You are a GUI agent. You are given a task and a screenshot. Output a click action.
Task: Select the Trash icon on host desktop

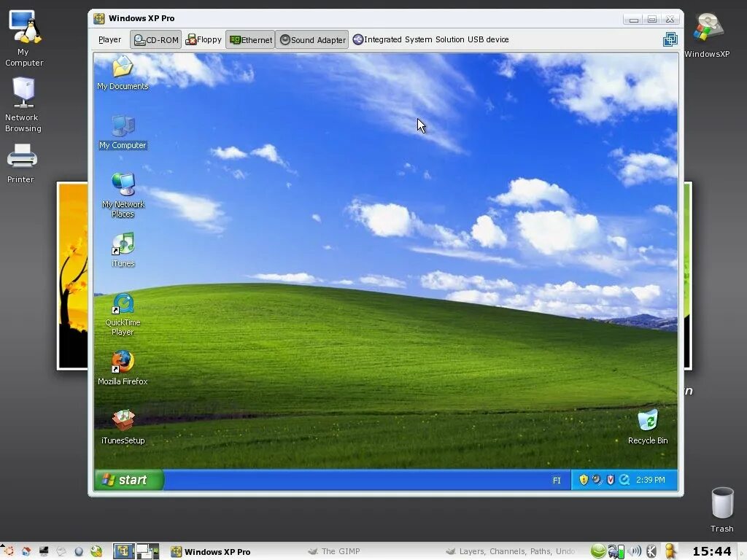(x=722, y=509)
